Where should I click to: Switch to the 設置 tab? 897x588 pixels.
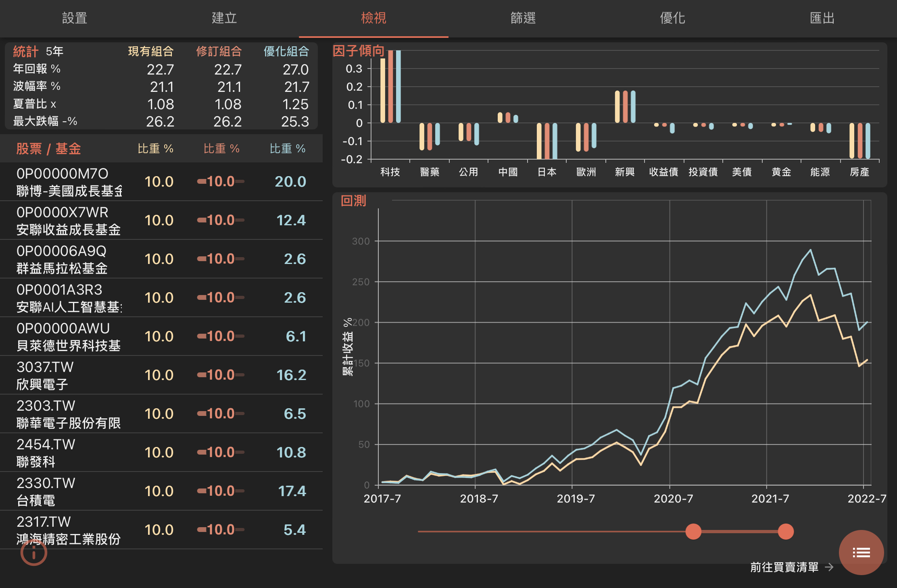coord(75,18)
